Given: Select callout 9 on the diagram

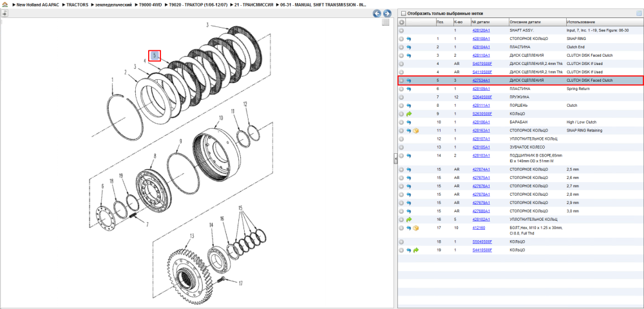Looking at the screenshot, I should tap(180, 142).
